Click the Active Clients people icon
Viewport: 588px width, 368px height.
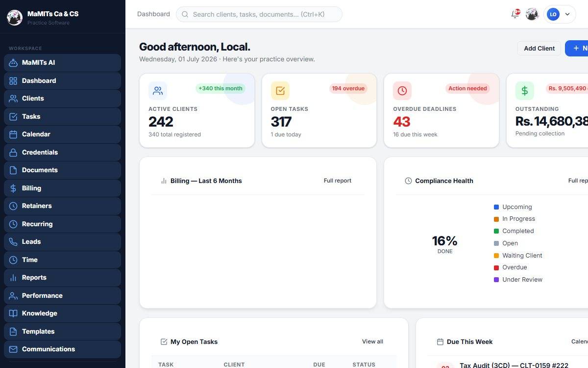(158, 91)
